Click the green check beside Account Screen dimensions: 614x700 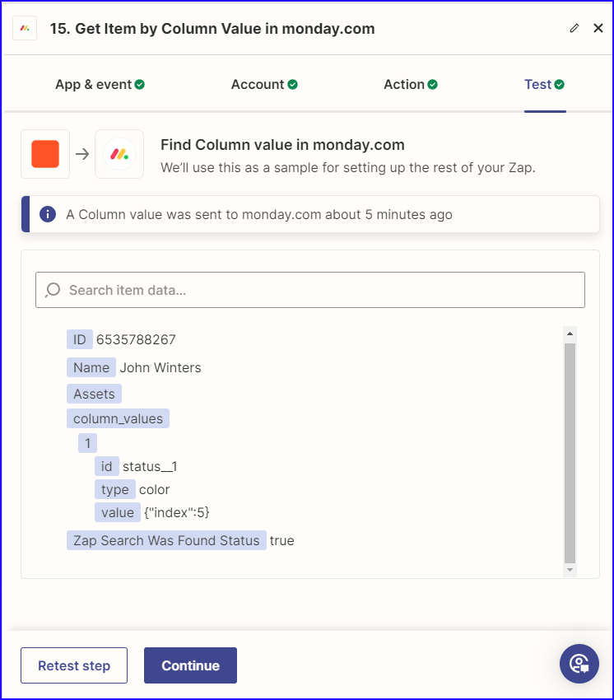click(x=293, y=84)
